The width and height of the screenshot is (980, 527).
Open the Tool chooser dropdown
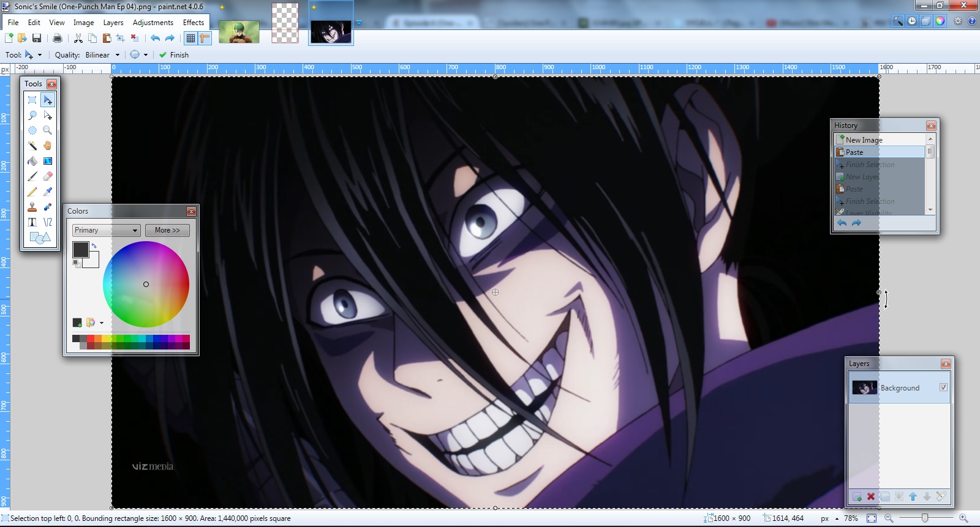click(x=33, y=54)
